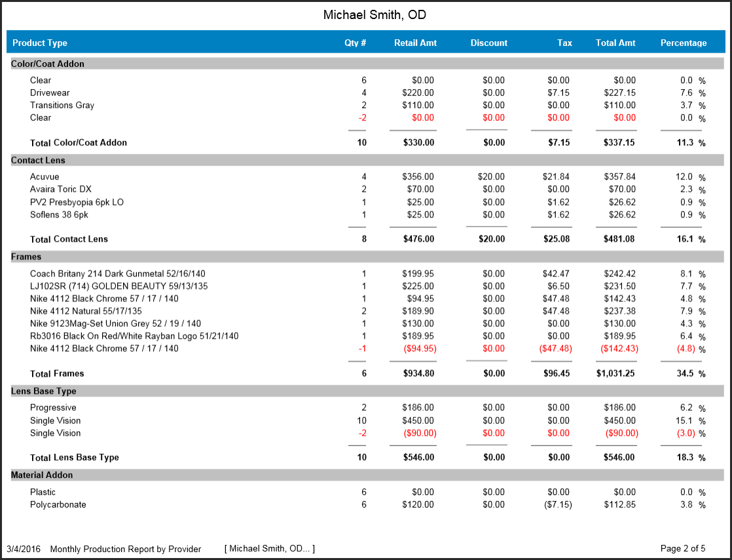Select the 'Discount' column header

pos(489,43)
